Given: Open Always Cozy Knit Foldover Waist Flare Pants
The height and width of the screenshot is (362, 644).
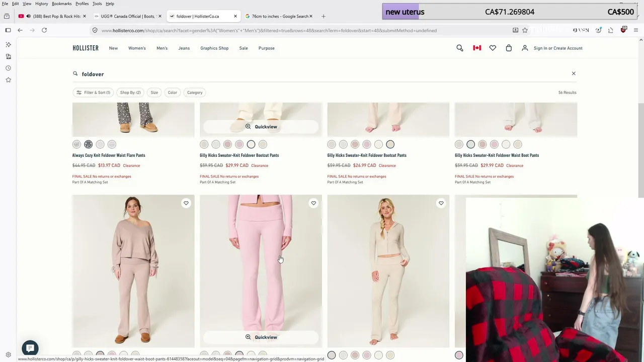Looking at the screenshot, I should pos(109,155).
